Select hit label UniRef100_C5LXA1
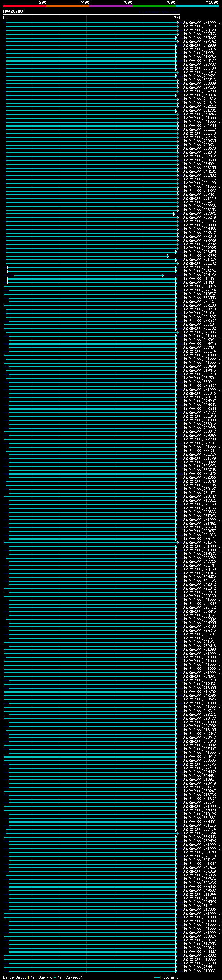Image resolution: width=222 pixels, height=980 pixels. point(199,313)
